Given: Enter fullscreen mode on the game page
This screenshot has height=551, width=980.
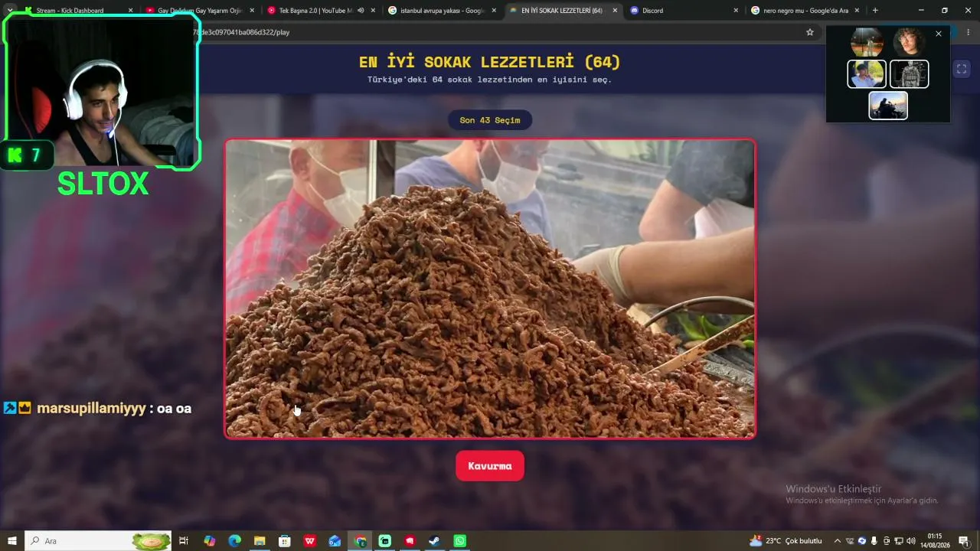Looking at the screenshot, I should coord(962,69).
